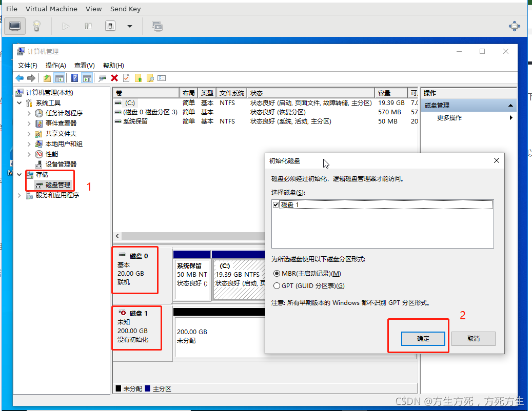Click the navigate back arrow in 计算机管理
The image size is (532, 411).
(x=19, y=78)
